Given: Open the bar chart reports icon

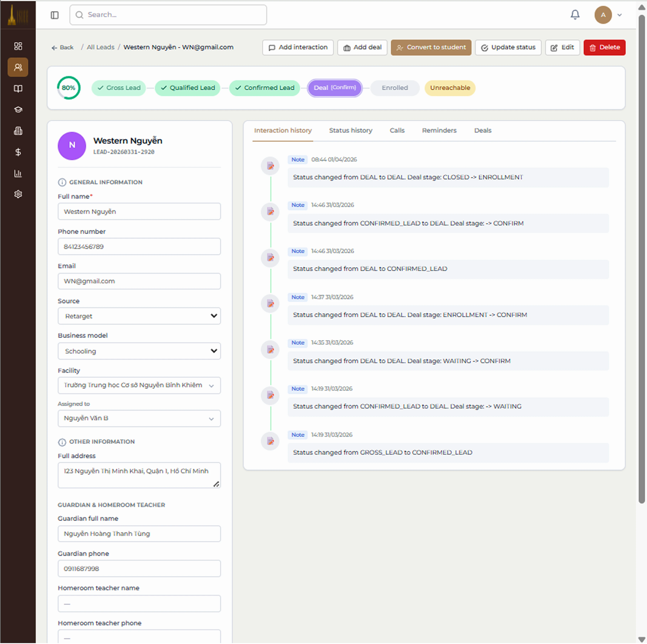Looking at the screenshot, I should (x=18, y=173).
